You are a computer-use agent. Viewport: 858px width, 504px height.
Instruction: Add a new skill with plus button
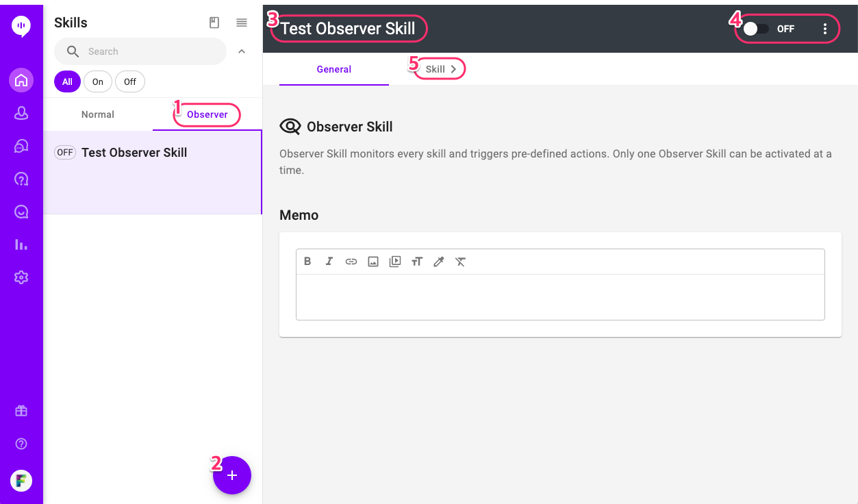coord(232,475)
